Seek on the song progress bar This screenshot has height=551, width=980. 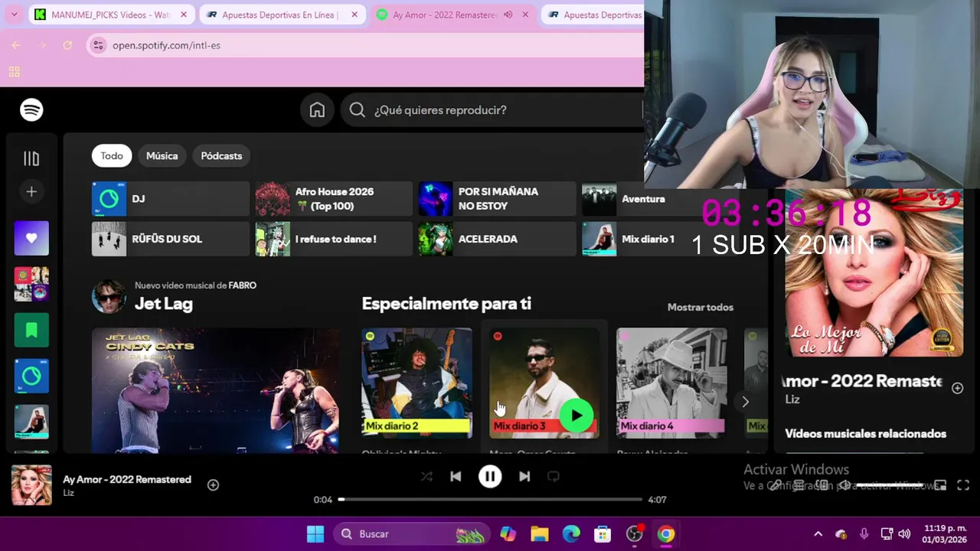(x=490, y=500)
